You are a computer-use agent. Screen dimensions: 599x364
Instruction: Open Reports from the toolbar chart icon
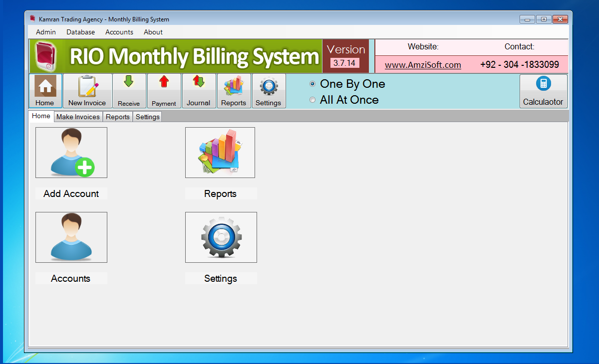pyautogui.click(x=234, y=90)
